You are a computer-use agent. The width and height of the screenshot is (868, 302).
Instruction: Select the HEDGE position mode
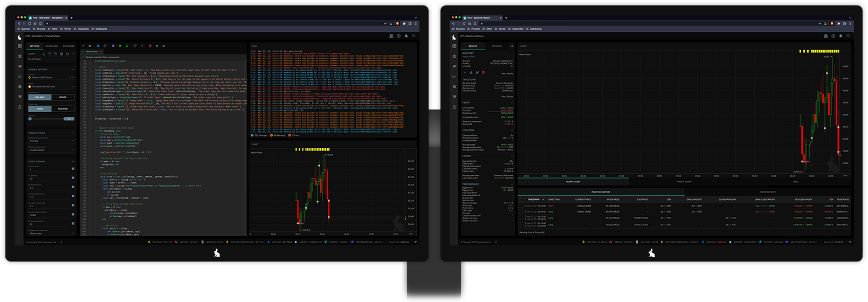63,97
